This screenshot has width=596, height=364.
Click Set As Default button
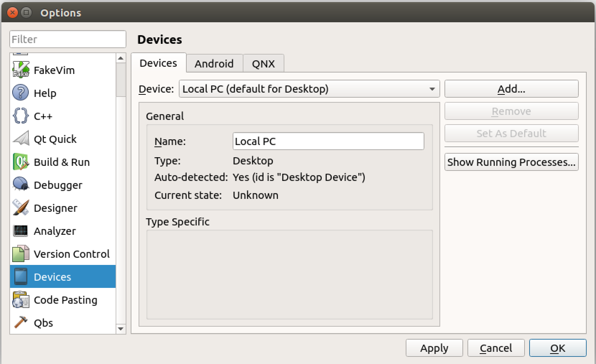[511, 133]
